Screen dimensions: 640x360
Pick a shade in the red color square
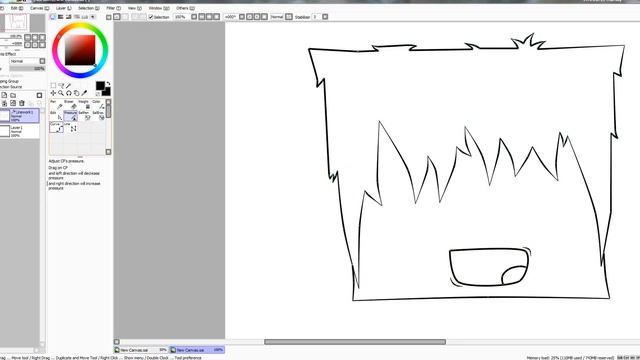coord(80,50)
